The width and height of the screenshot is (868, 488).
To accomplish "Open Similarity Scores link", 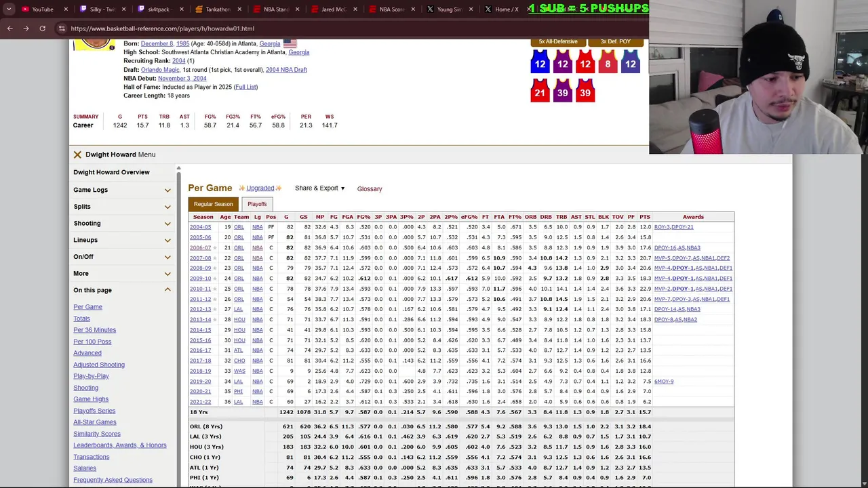I will pos(97,434).
